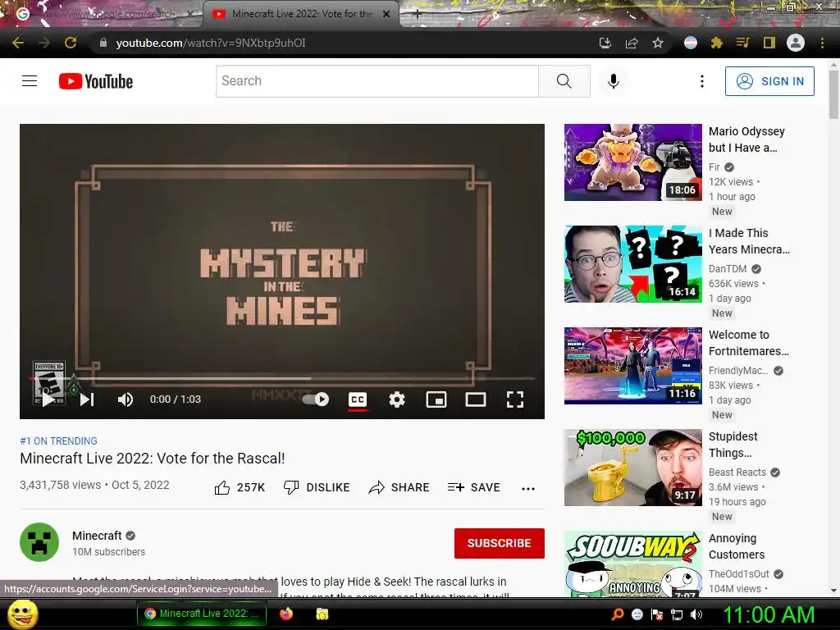Share this page from the address bar
Viewport: 840px width, 630px height.
click(632, 43)
